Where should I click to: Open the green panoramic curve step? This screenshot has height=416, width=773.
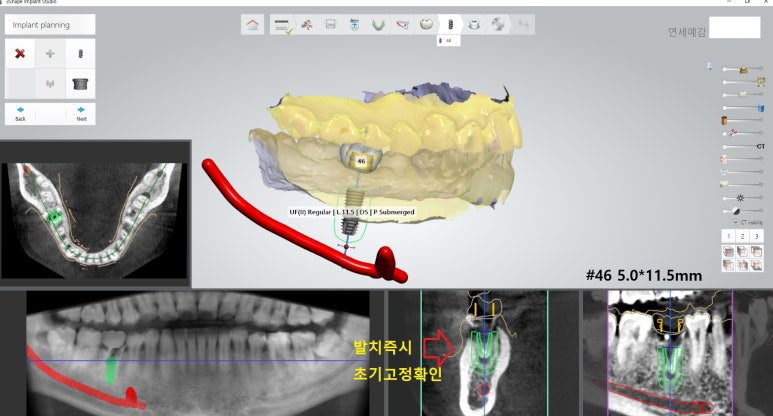(378, 25)
